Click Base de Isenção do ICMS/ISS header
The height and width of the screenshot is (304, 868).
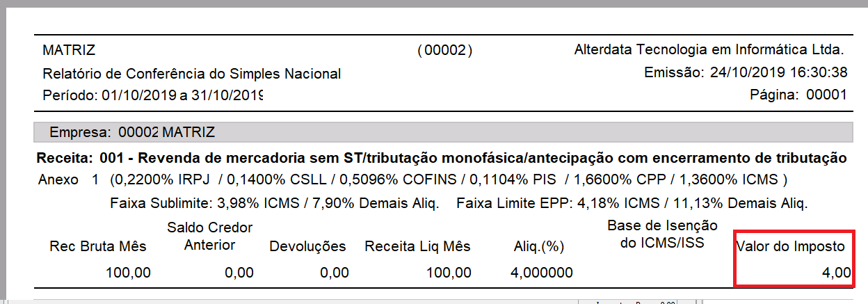coord(662,234)
